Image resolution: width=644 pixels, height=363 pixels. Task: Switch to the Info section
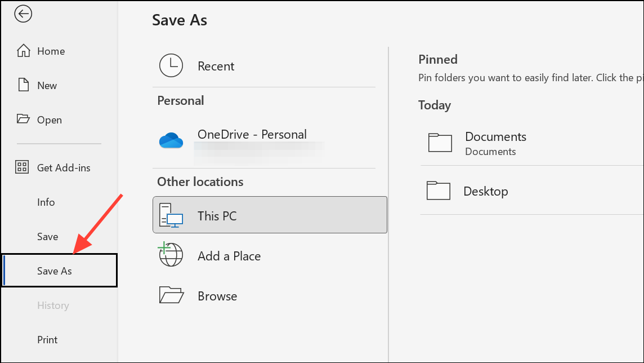pyautogui.click(x=46, y=202)
